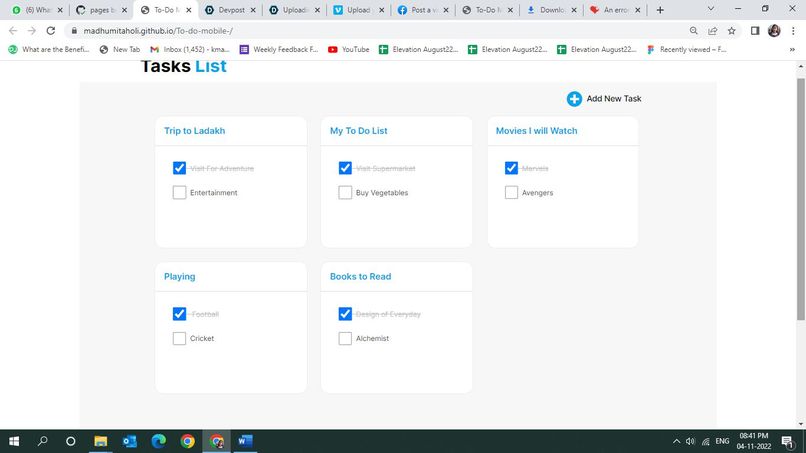Screen dimensions: 806x453
Task: Toggle the browser side panel icon
Action: [x=755, y=31]
